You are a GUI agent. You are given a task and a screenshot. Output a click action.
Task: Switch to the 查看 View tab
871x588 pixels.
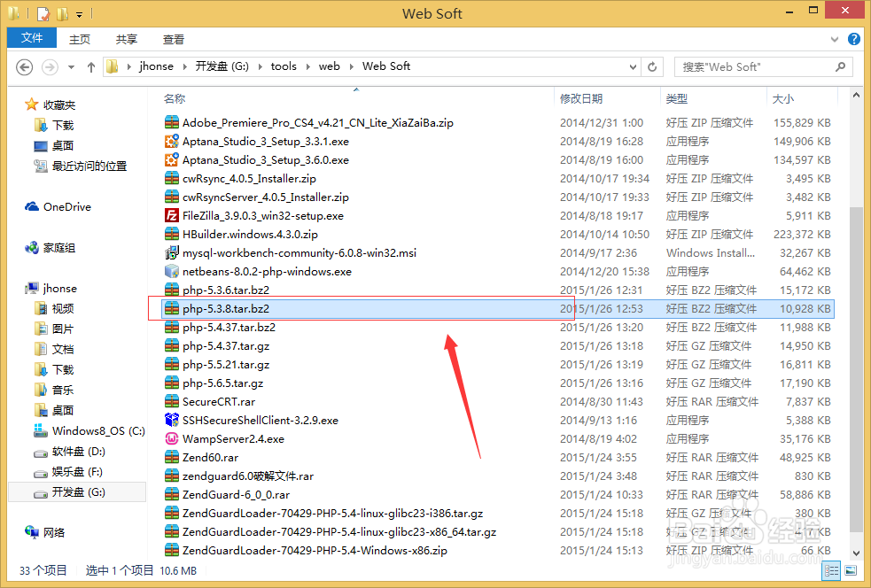pyautogui.click(x=174, y=40)
